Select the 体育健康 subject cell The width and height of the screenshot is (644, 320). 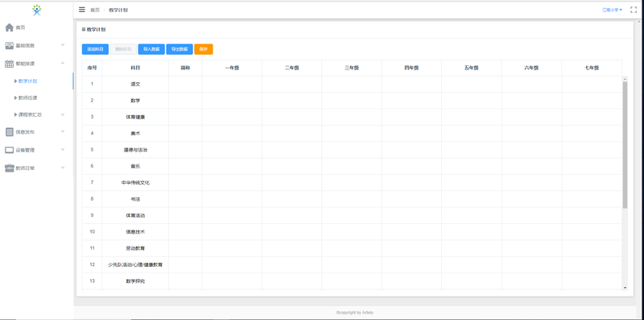[x=135, y=117]
